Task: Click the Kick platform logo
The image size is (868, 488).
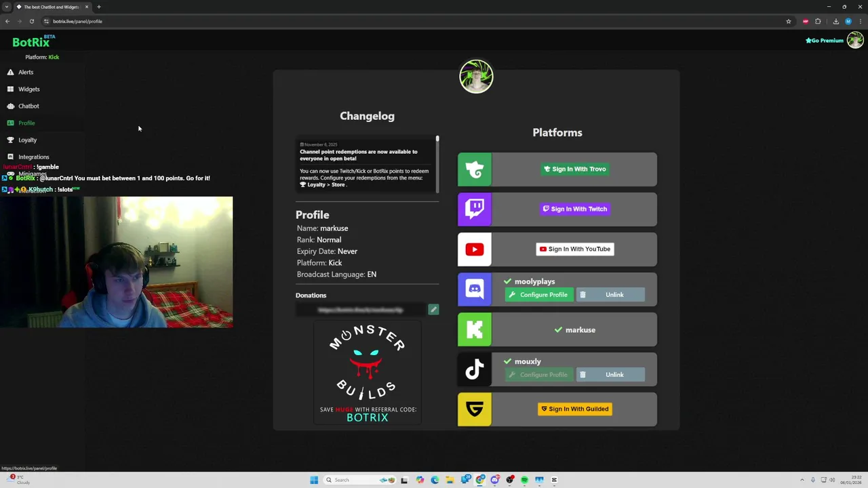Action: click(475, 329)
